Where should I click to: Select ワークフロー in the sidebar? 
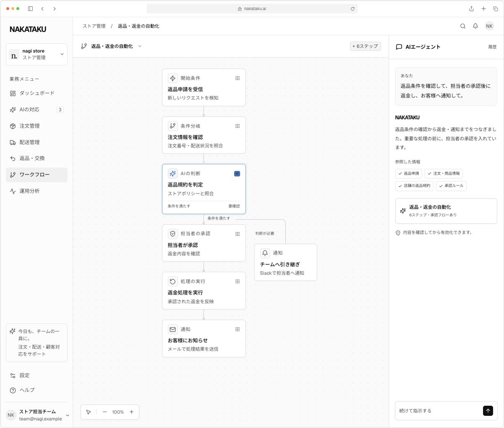click(x=37, y=175)
